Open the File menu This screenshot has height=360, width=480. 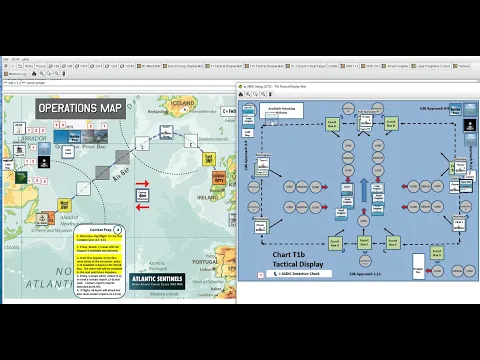pos(6,59)
